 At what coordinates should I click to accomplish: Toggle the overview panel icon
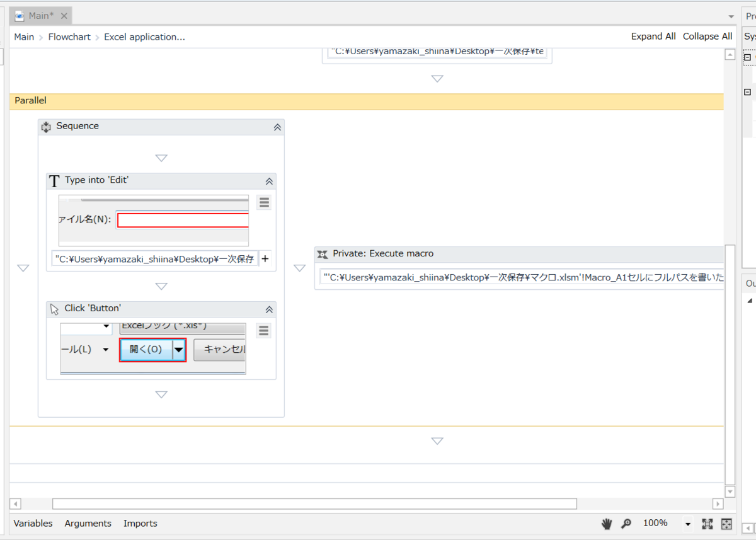(726, 524)
